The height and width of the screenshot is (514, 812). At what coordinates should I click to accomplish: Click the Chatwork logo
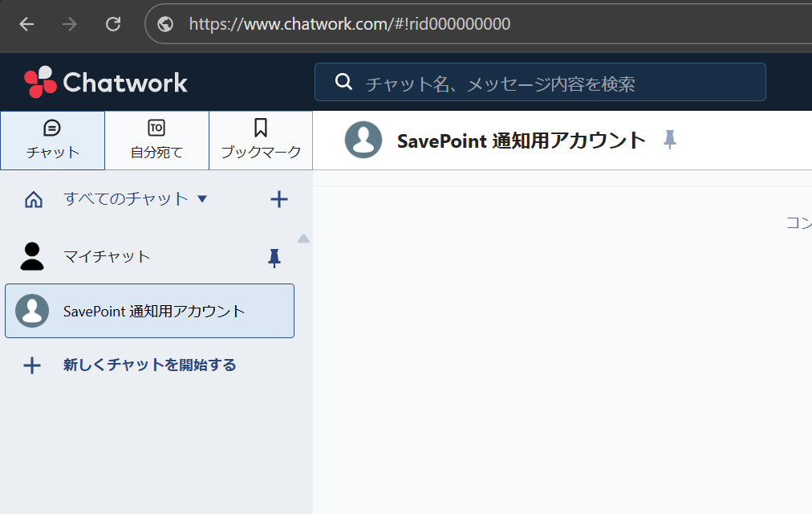(x=106, y=82)
